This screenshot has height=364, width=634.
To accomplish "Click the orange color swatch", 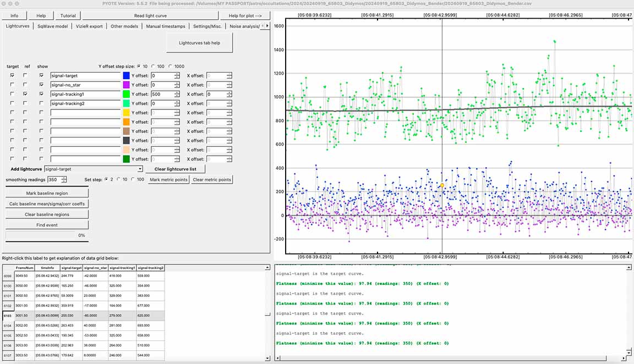I will point(126,122).
